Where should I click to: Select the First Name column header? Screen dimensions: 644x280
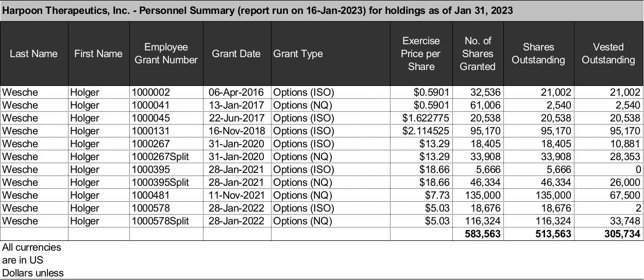coord(98,54)
